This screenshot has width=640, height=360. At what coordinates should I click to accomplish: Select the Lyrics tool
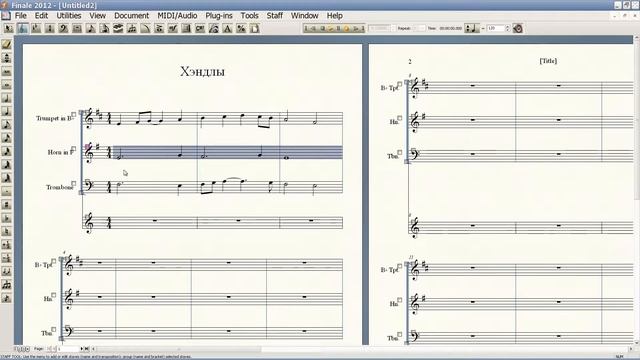214,29
